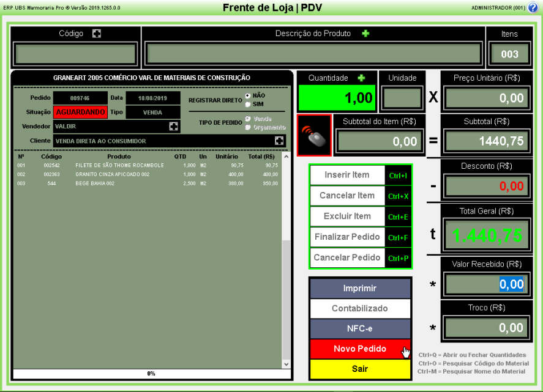Click the wireless mouse scanner icon
Viewport: 543px width, 392px height.
[314, 135]
